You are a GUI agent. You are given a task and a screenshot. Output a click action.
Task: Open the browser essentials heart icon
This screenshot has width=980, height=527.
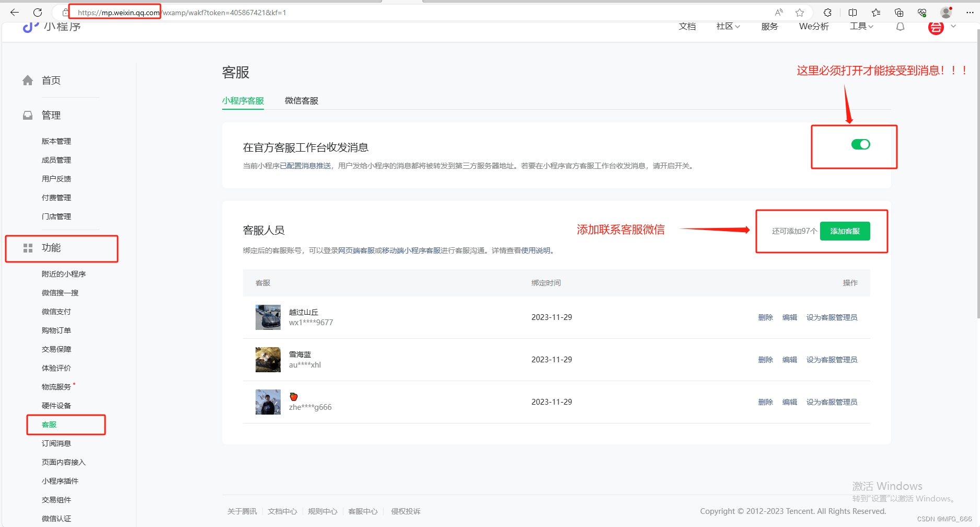(x=922, y=13)
